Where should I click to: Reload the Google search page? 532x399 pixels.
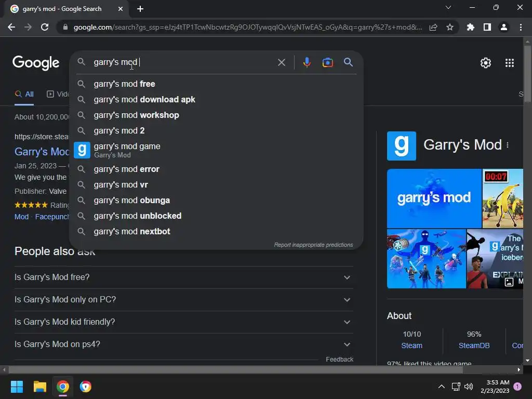pyautogui.click(x=45, y=27)
